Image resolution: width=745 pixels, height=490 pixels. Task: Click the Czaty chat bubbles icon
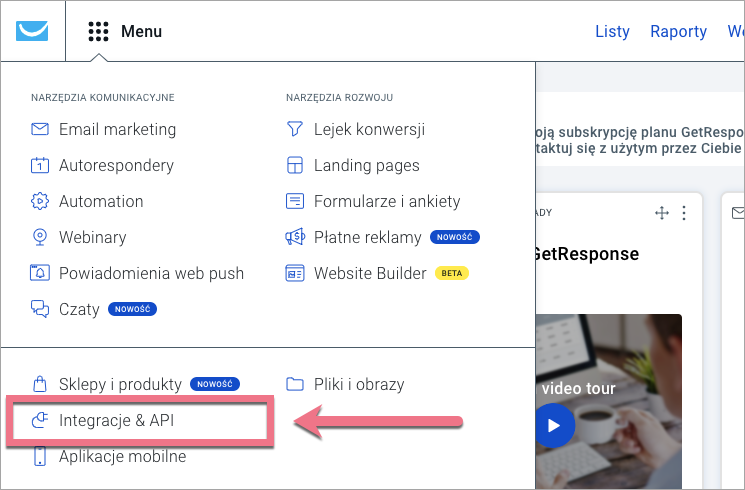pyautogui.click(x=40, y=309)
